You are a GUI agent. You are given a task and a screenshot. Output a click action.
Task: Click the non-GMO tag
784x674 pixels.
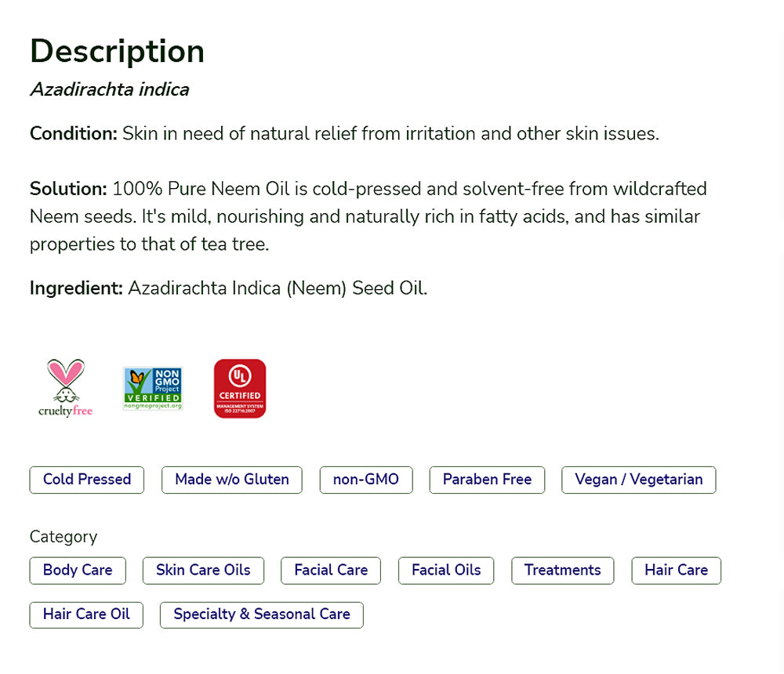coord(366,480)
